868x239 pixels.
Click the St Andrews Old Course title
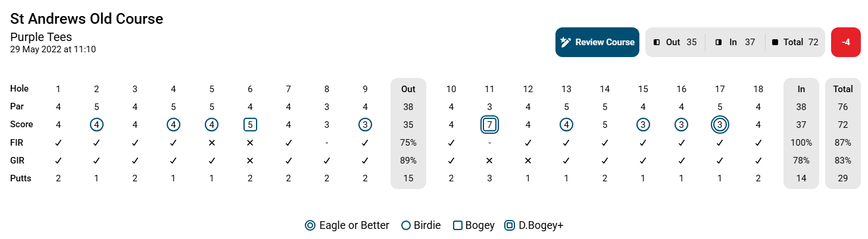(87, 19)
